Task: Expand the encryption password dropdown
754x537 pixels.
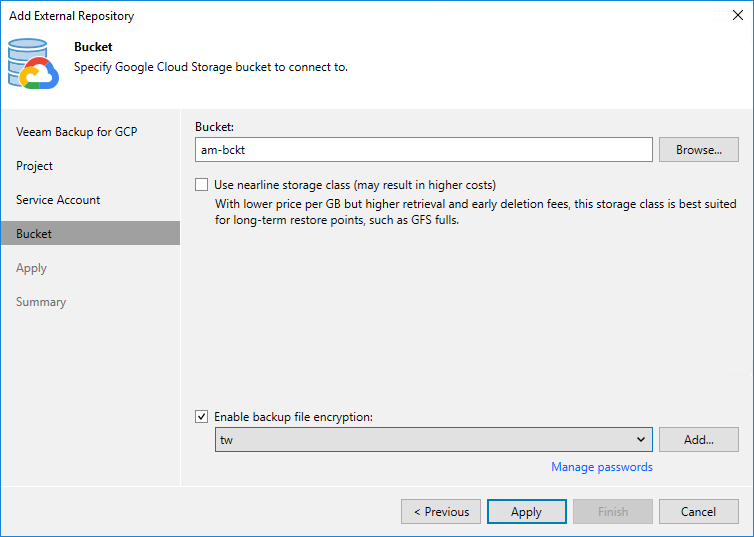Action: click(x=640, y=440)
